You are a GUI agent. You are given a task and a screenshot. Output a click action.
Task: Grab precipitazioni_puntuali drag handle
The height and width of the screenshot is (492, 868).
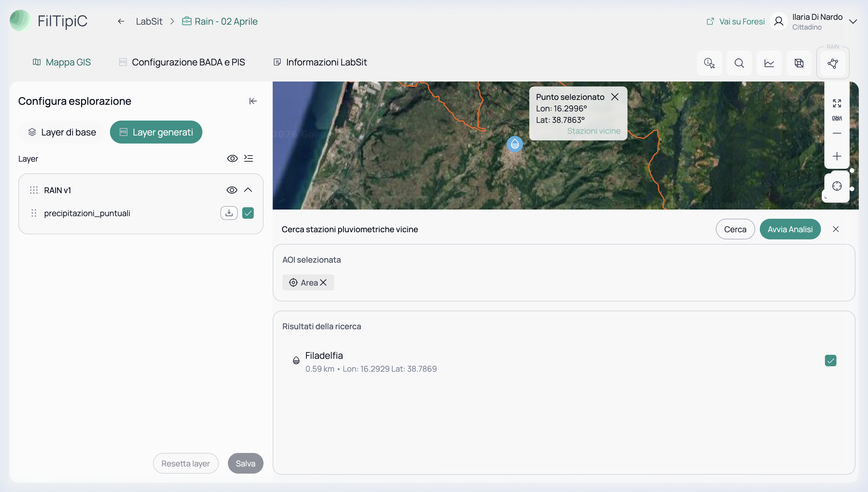pos(34,213)
